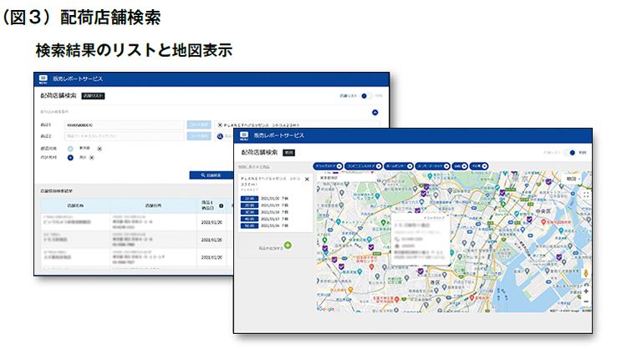Click the 店舗名称 column header
Screen dimensions: 627x364
pyautogui.click(x=75, y=205)
